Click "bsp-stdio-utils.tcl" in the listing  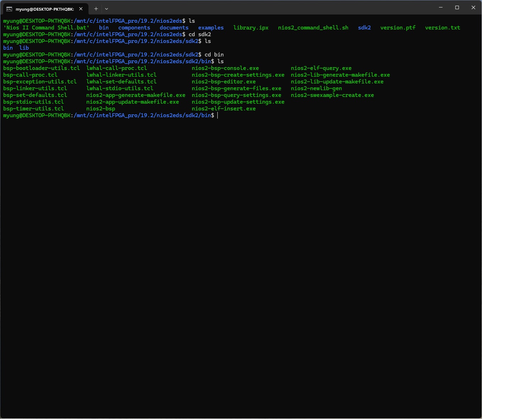tap(33, 102)
